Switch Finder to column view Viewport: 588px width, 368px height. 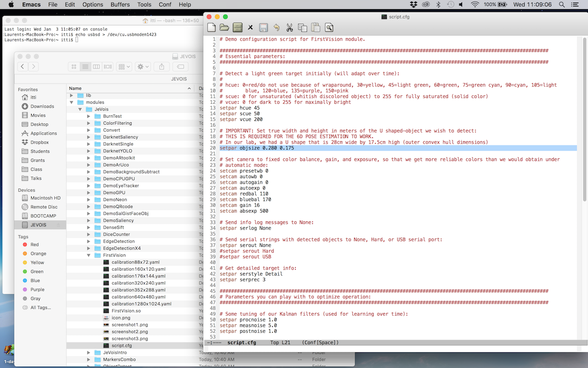96,67
